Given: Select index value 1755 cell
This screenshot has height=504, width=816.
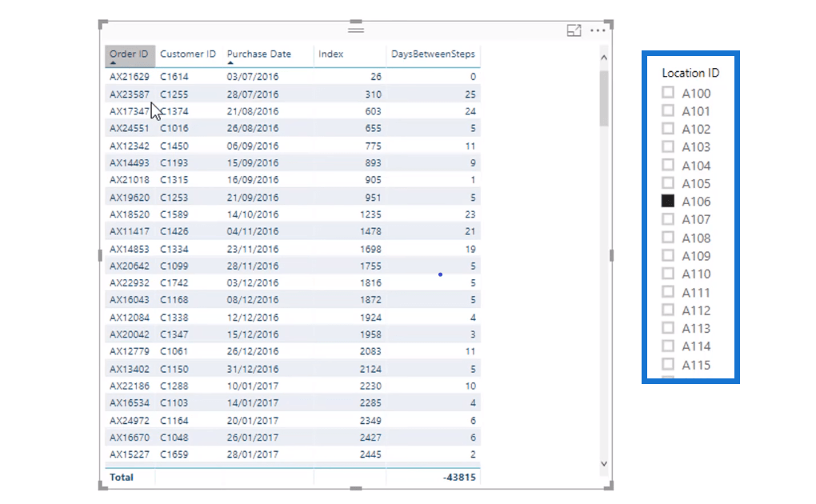Looking at the screenshot, I should tap(370, 266).
